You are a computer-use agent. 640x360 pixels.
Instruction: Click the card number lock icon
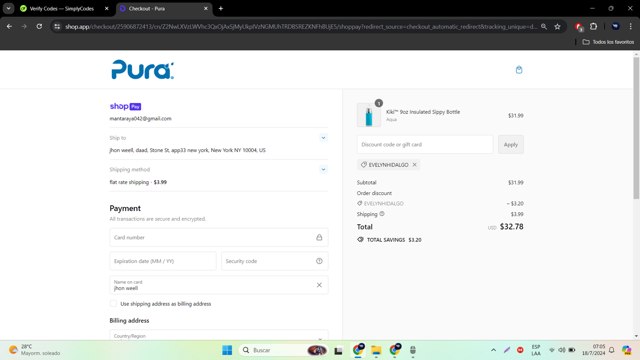click(x=319, y=238)
